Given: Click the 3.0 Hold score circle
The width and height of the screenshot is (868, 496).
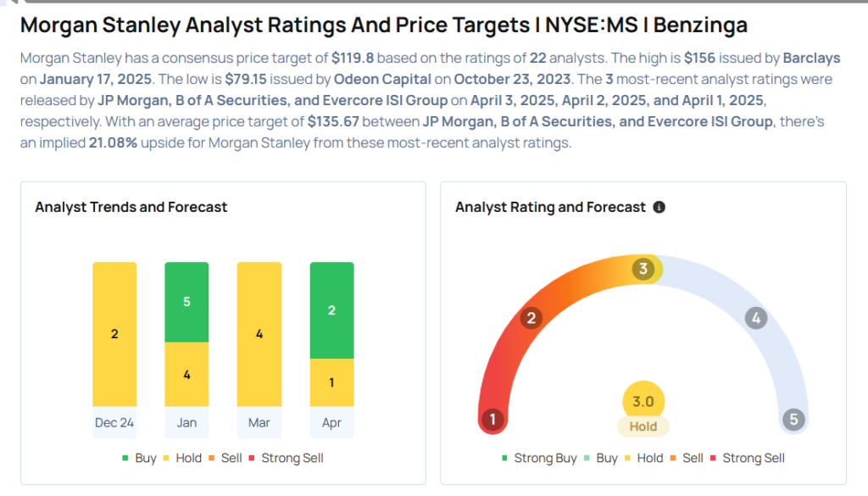Looking at the screenshot, I should click(643, 401).
